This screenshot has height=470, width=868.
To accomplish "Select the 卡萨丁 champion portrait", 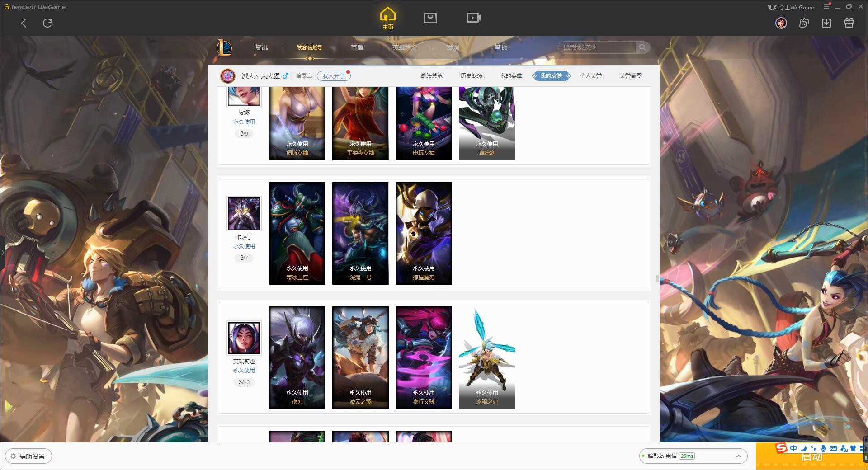I will tap(244, 213).
